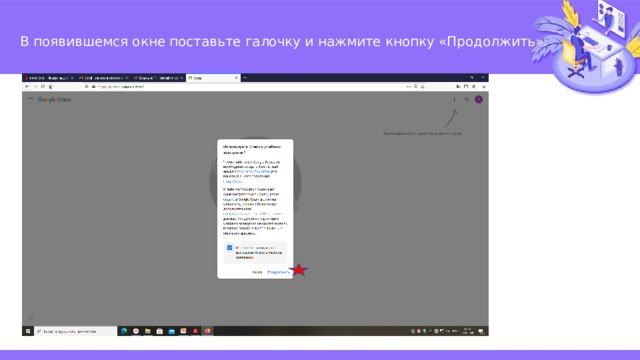Open Adobe Acrobat from the taskbar
Screen dimensions: 640x360
click(196, 331)
